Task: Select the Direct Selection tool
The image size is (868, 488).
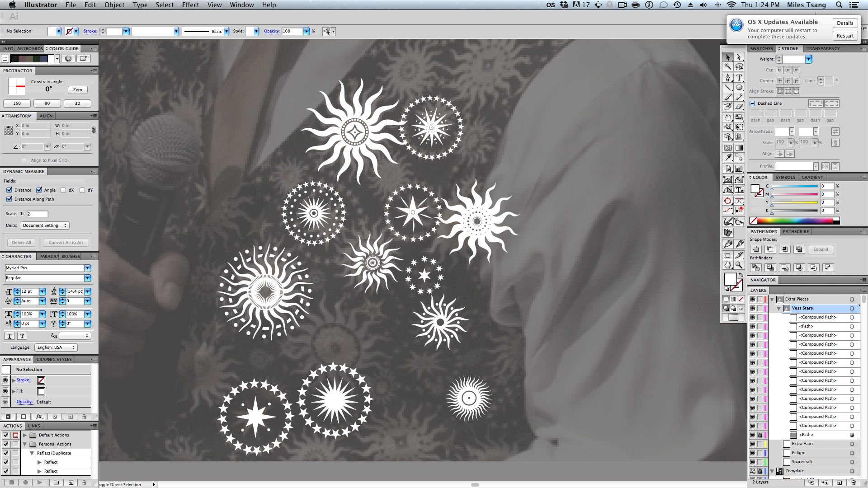Action: click(739, 57)
